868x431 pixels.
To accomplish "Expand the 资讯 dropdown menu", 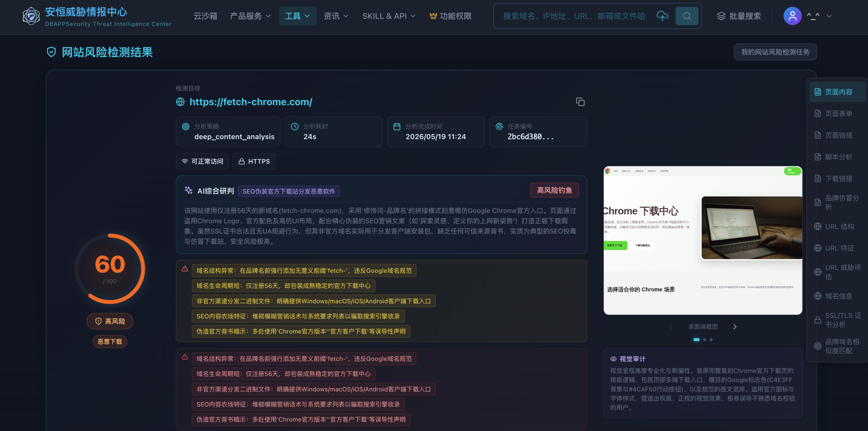I will [336, 16].
